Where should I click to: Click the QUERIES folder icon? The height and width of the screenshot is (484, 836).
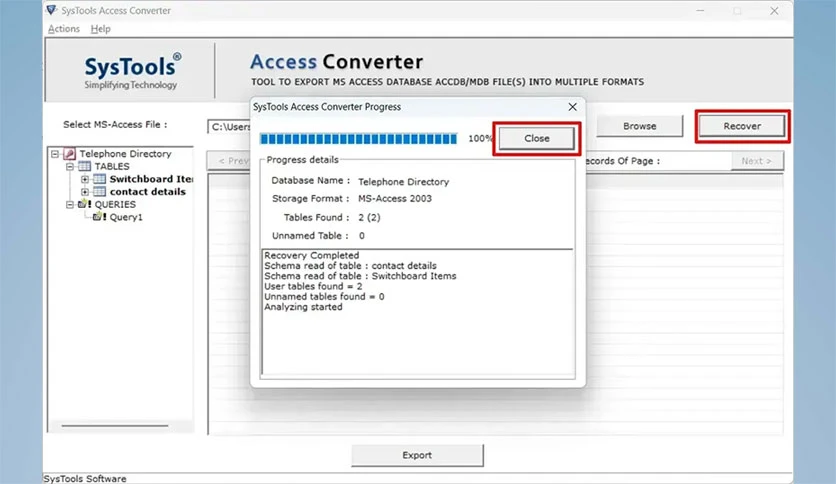pyautogui.click(x=84, y=204)
